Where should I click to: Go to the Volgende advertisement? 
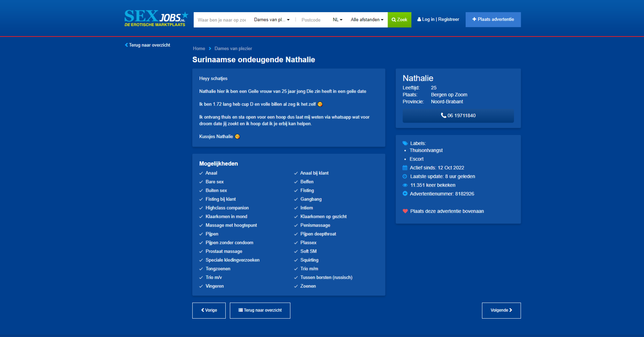point(501,310)
